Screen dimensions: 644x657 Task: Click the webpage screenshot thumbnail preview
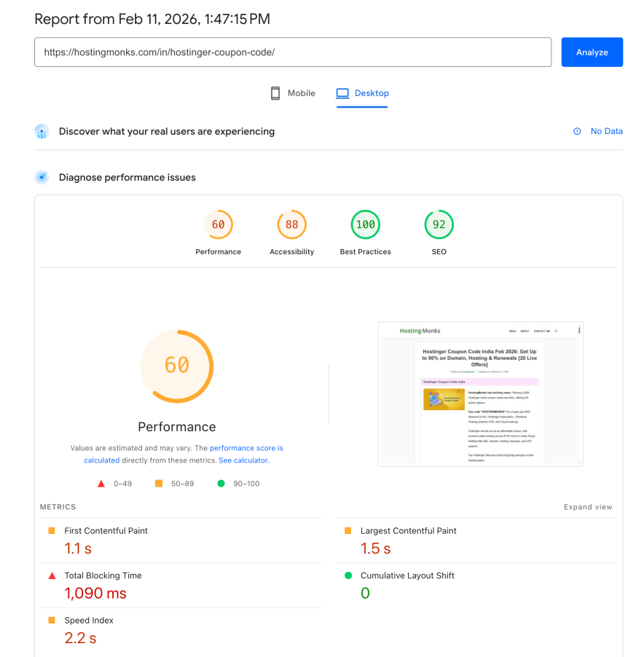click(x=480, y=393)
